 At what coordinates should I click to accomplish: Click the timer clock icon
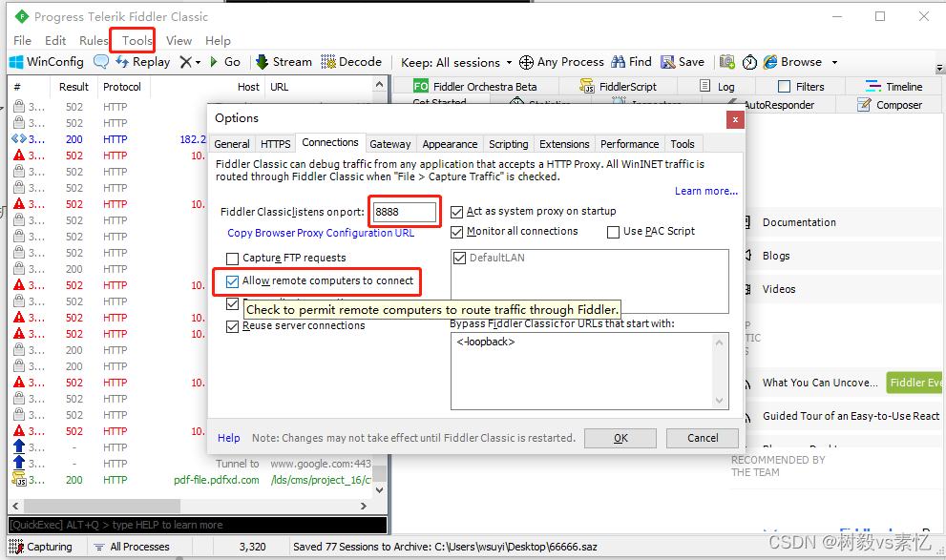(x=749, y=62)
